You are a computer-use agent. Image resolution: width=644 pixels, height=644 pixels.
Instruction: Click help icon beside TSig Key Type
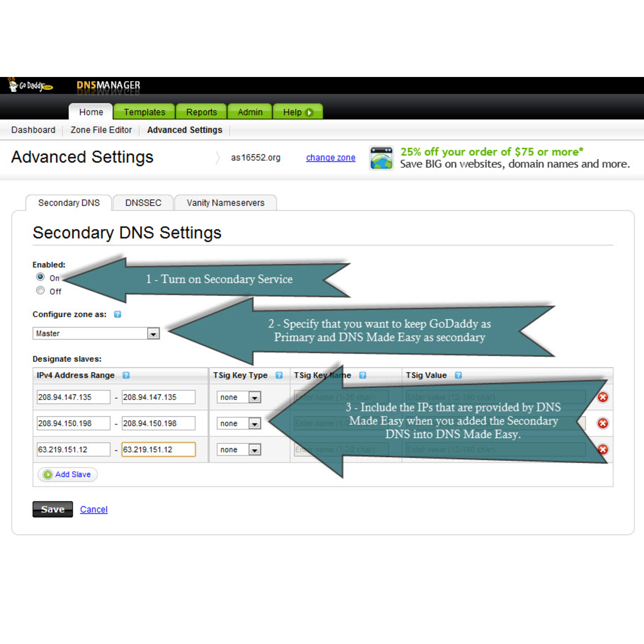coord(279,375)
